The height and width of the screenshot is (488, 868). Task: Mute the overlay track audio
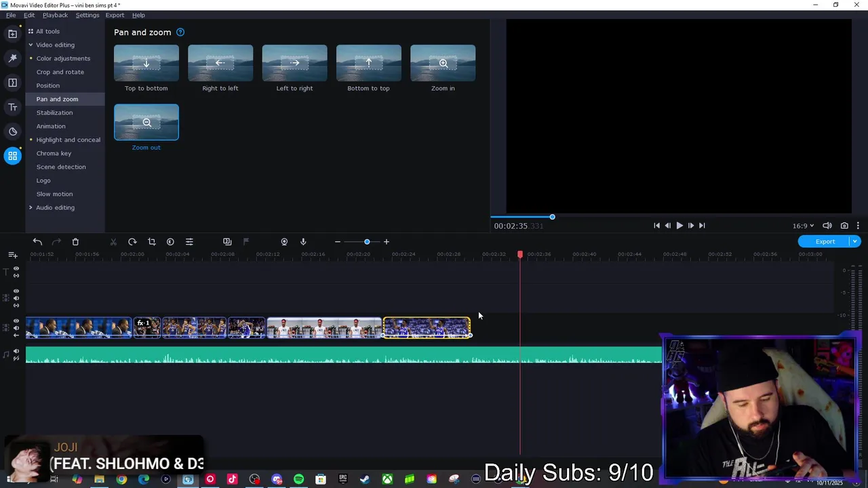tap(16, 298)
